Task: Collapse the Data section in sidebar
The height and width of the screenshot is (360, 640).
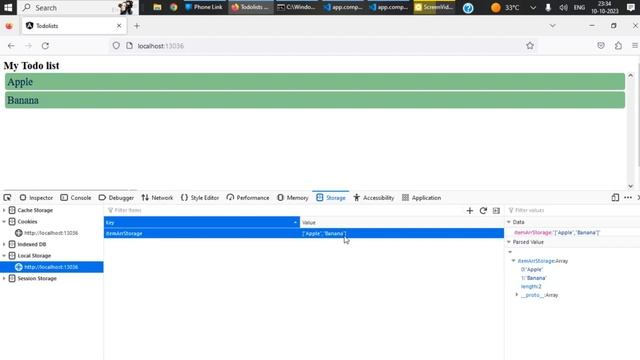Action: [509, 222]
